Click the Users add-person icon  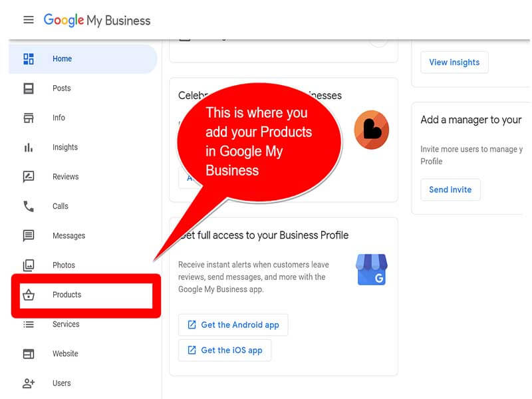tap(29, 384)
